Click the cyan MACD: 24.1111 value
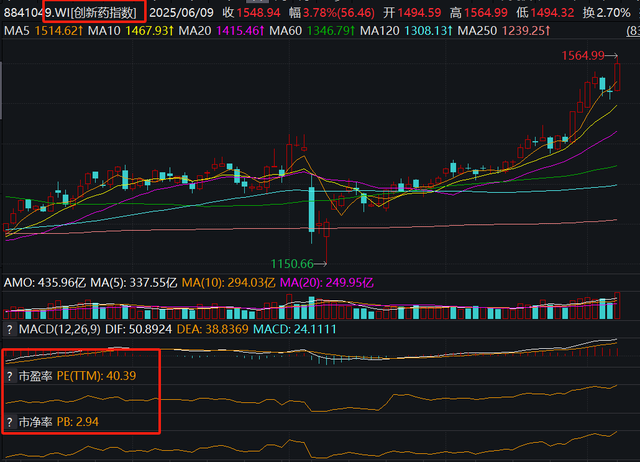The height and width of the screenshot is (462, 640). 295,329
